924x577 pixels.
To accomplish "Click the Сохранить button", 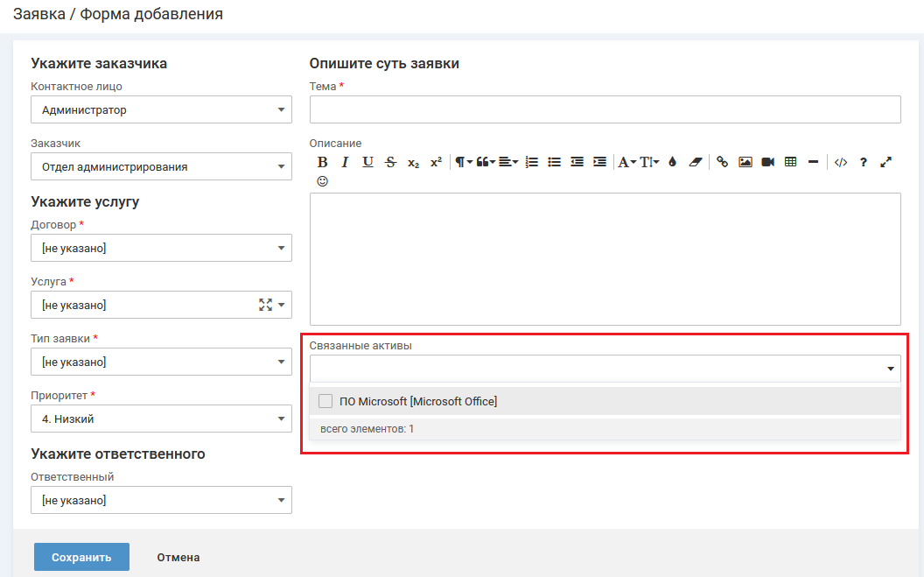I will [81, 557].
